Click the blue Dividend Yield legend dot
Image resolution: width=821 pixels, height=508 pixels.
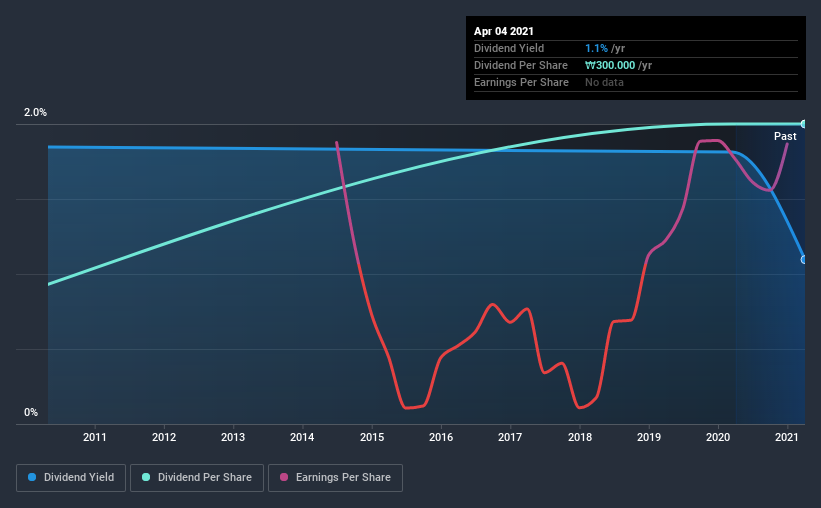(32, 477)
